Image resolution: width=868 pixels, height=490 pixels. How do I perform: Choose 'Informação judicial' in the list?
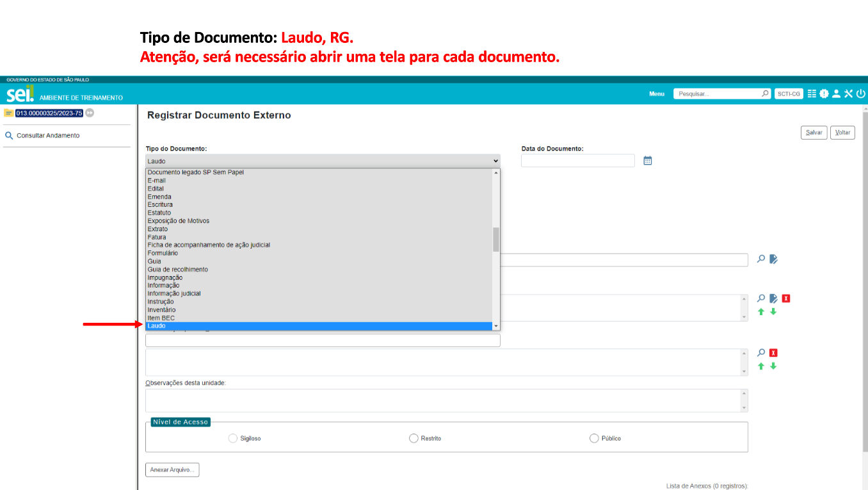319,293
